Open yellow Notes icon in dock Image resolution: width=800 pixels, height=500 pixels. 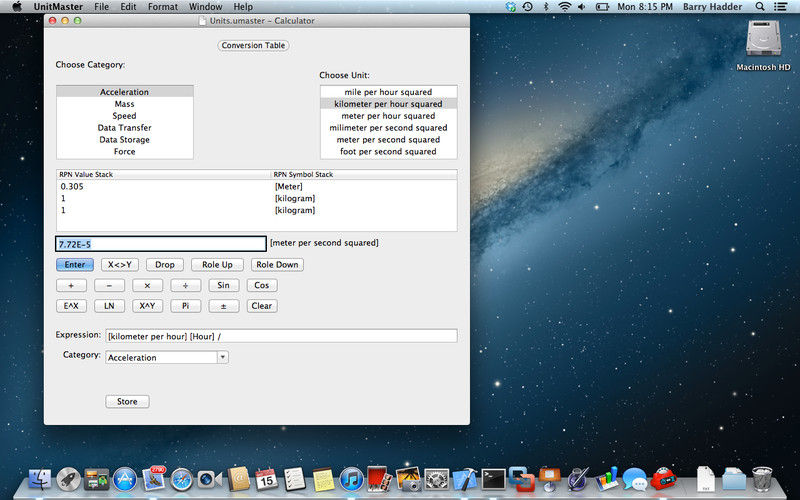323,480
